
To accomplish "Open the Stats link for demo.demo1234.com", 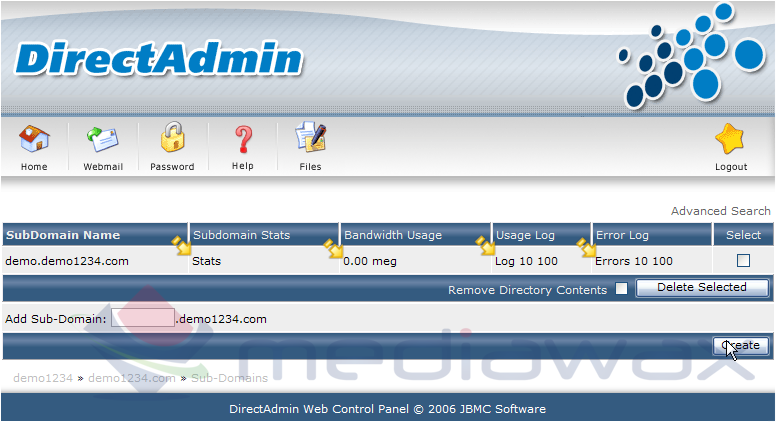I will coord(206,261).
